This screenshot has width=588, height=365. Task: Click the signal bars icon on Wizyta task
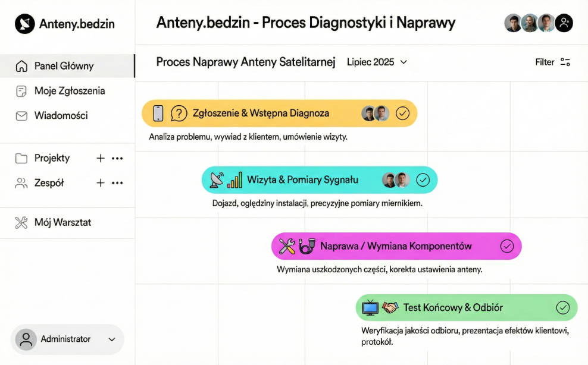point(235,180)
